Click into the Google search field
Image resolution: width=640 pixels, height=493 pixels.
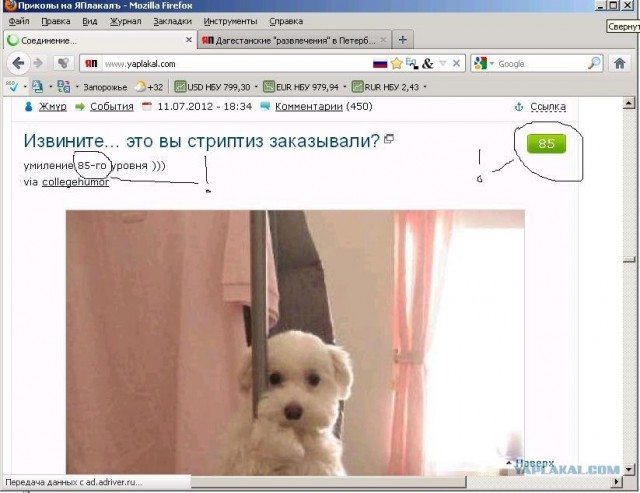click(x=540, y=63)
